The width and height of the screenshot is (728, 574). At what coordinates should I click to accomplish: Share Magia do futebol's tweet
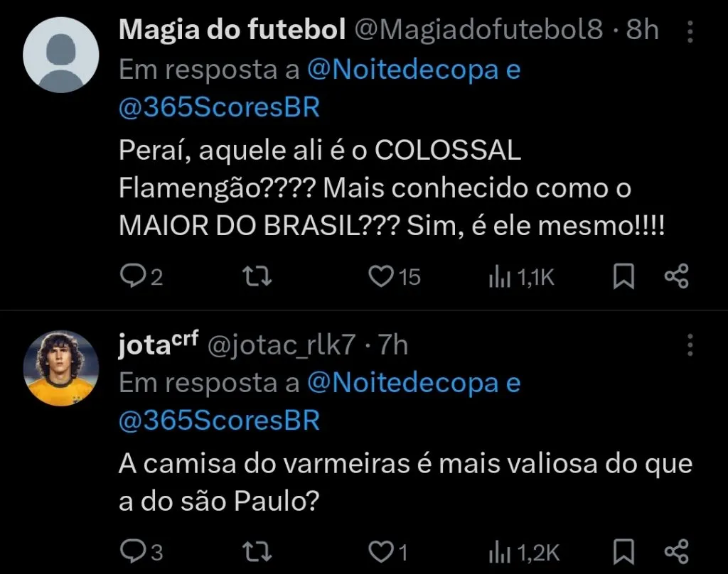tap(676, 276)
